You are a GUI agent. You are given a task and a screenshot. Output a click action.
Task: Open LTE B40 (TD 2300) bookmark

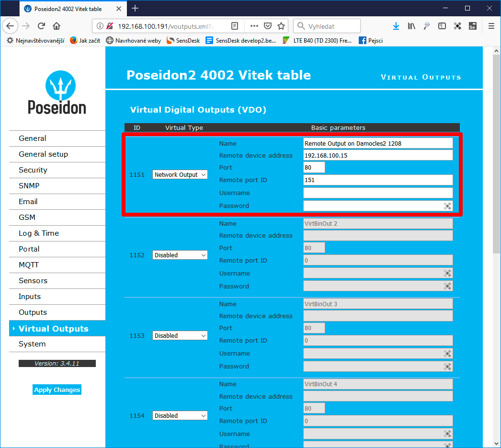(x=317, y=41)
